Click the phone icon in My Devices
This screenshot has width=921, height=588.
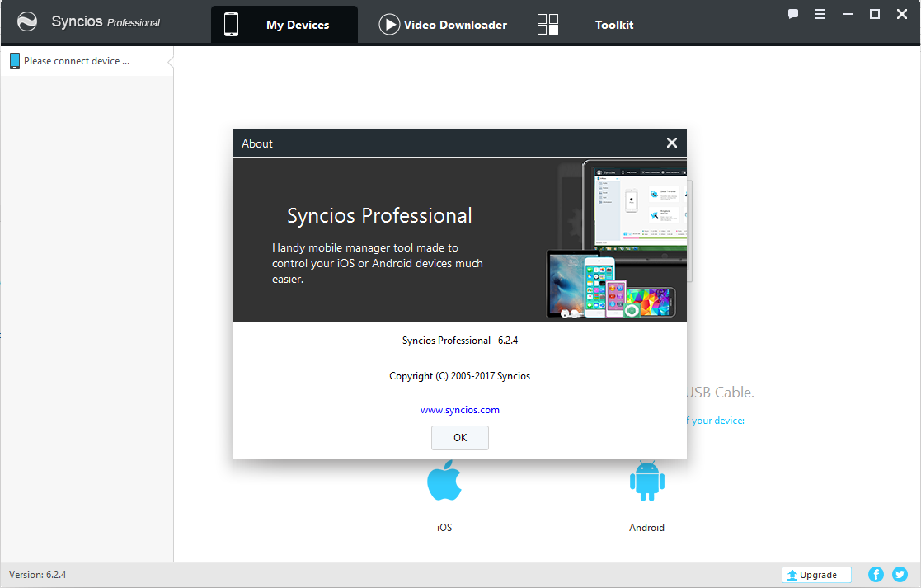click(232, 25)
